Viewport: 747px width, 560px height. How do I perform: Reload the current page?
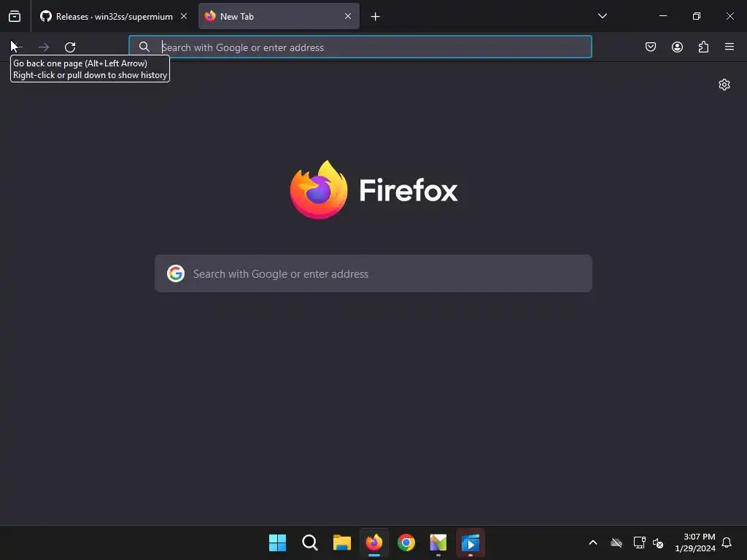(x=70, y=47)
